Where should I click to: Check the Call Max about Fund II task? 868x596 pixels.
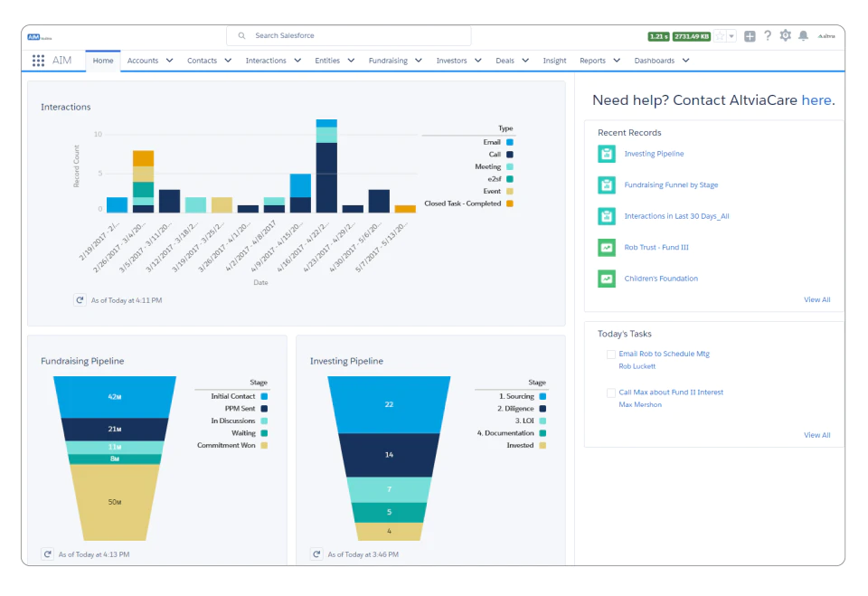tap(610, 393)
